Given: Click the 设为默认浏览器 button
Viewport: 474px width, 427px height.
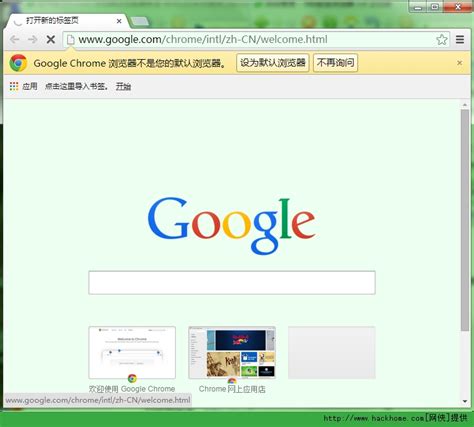Looking at the screenshot, I should click(273, 63).
